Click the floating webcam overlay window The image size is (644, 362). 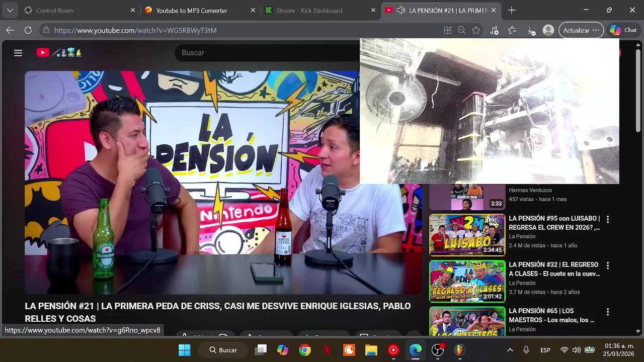(490, 111)
